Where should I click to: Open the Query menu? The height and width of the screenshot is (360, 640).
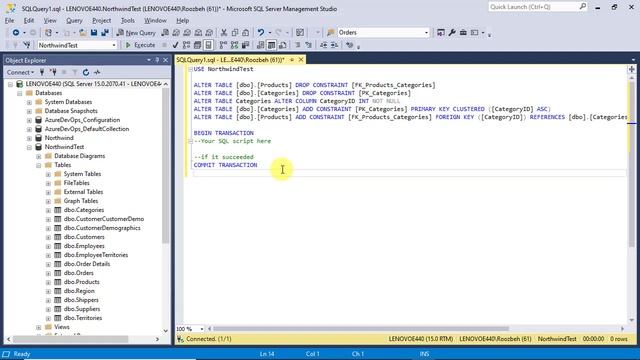[x=74, y=20]
